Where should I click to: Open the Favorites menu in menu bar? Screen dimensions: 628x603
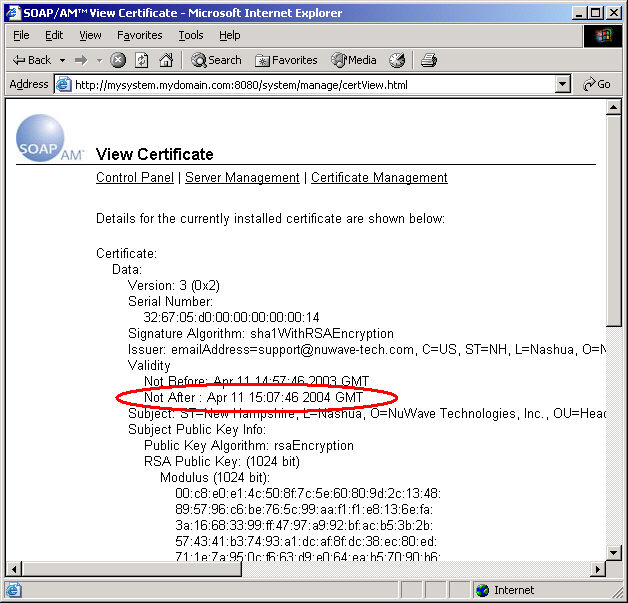point(139,35)
